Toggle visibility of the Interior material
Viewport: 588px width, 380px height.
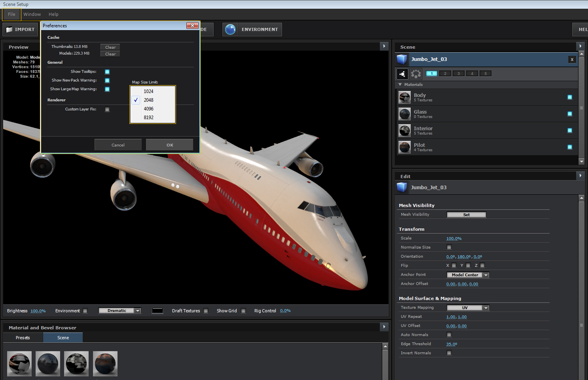(x=570, y=130)
